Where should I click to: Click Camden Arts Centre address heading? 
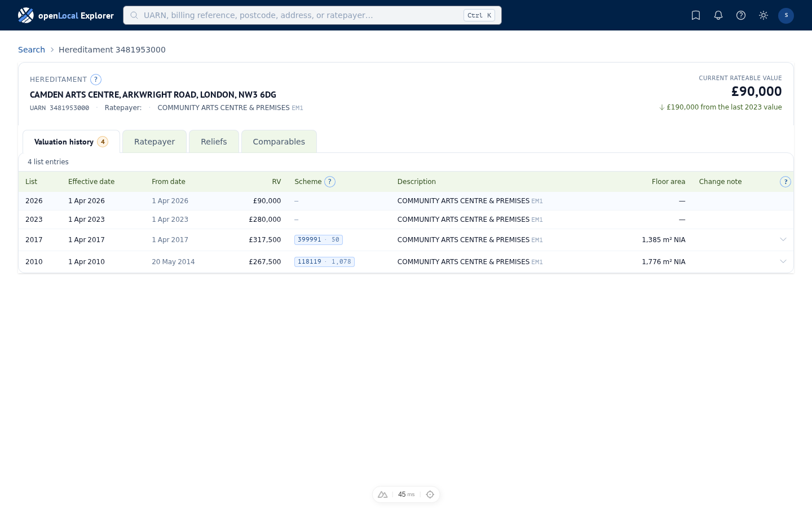[x=153, y=95]
